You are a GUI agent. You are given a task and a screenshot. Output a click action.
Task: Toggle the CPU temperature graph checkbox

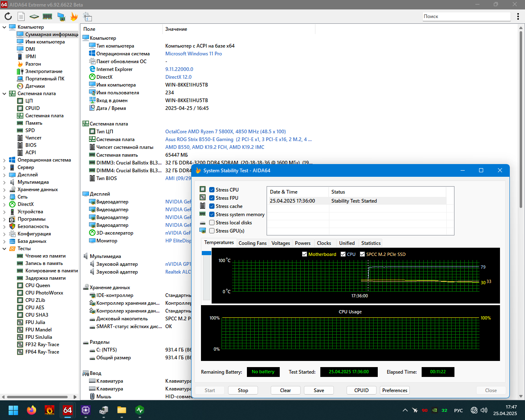coord(343,254)
